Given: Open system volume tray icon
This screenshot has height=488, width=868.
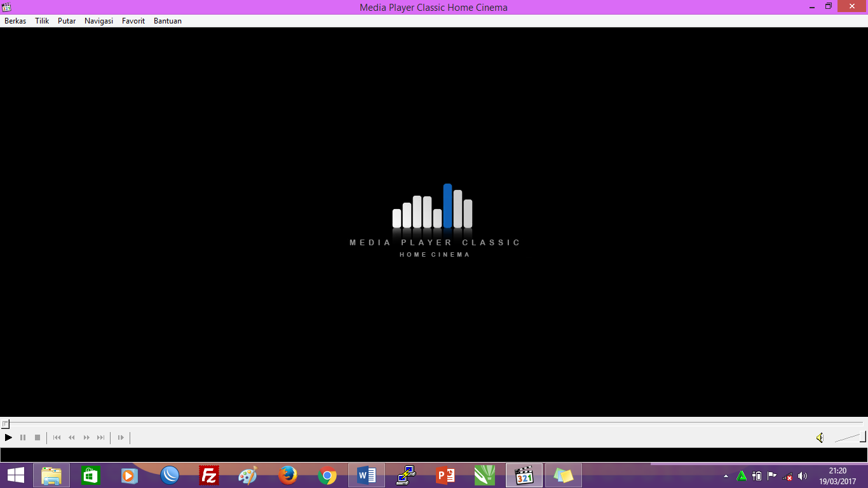Looking at the screenshot, I should coord(803,475).
